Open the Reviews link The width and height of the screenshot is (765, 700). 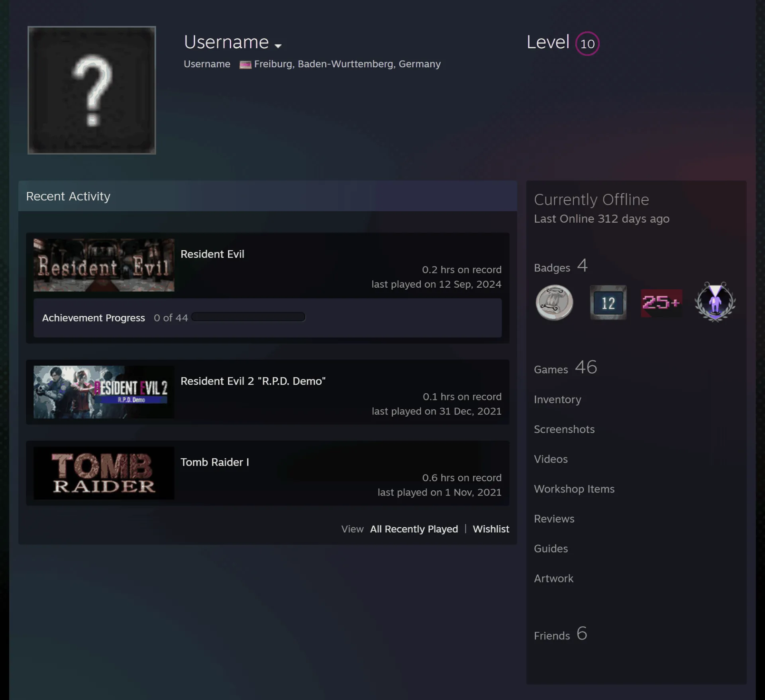(x=554, y=519)
